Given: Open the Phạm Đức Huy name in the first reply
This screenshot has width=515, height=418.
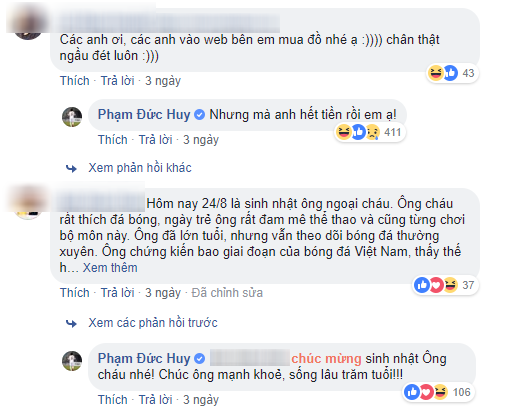Looking at the screenshot, I should (x=144, y=115).
